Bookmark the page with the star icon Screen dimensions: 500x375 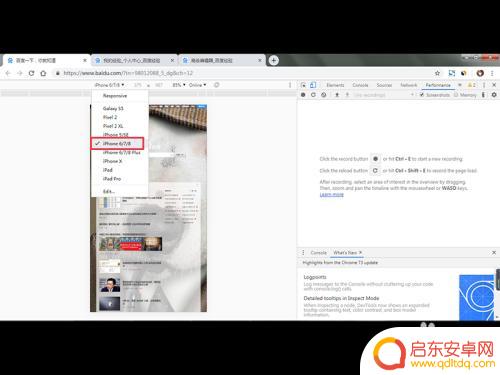coord(437,73)
